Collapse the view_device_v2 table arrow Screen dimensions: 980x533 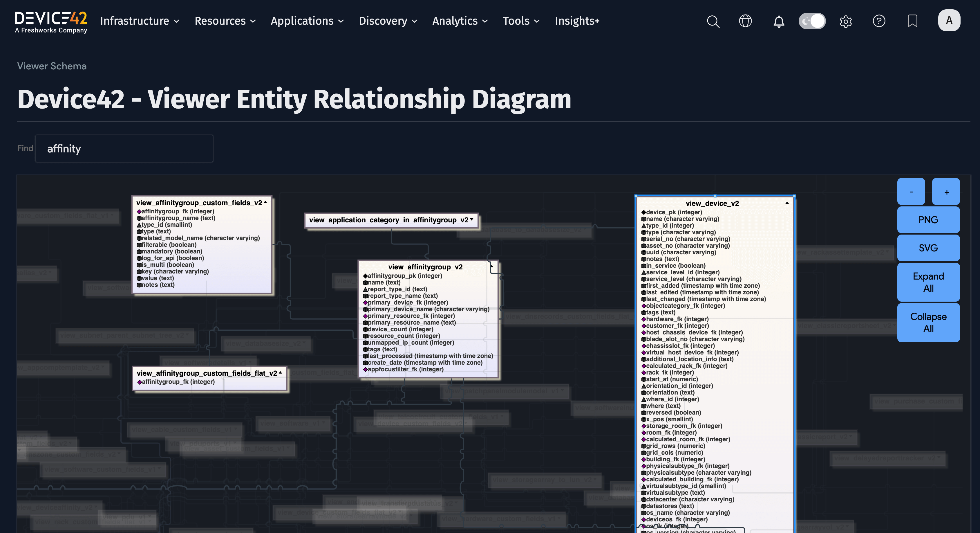click(787, 203)
